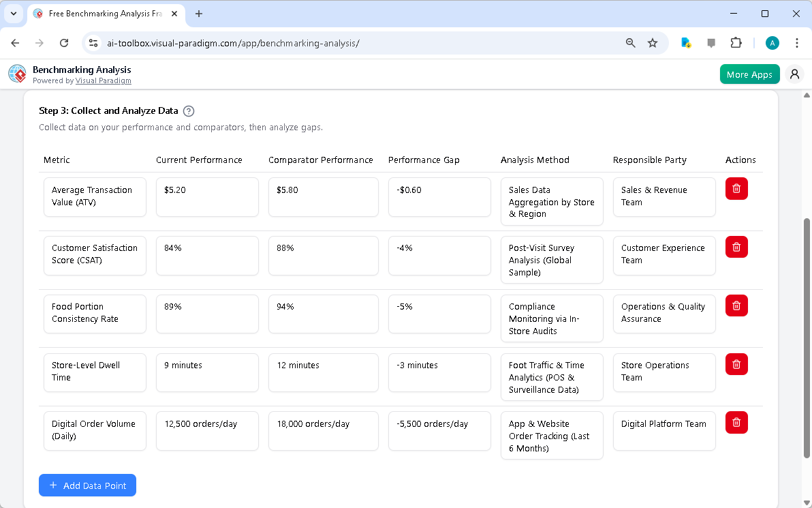Image resolution: width=812 pixels, height=508 pixels.
Task: Delete the Digital Order Volume row
Action: [x=736, y=422]
